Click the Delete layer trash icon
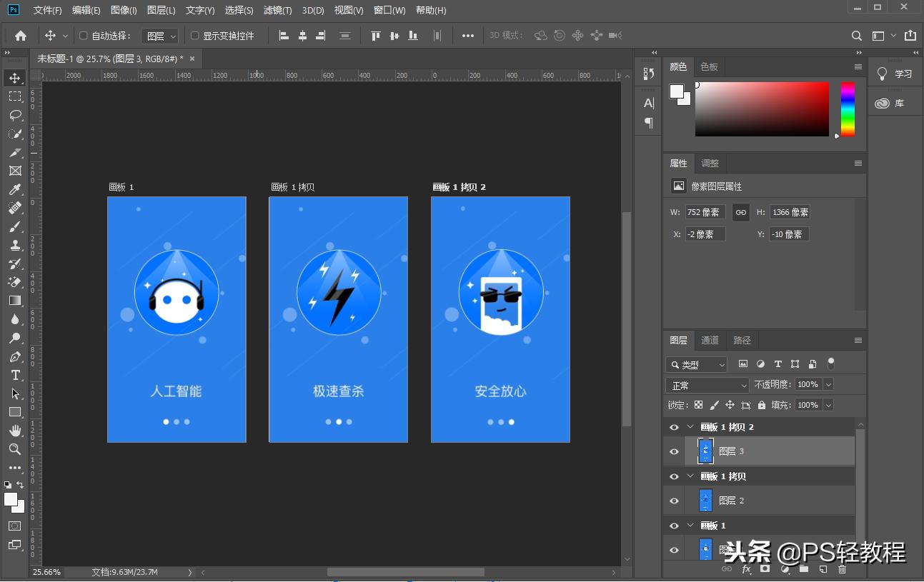 tap(842, 570)
